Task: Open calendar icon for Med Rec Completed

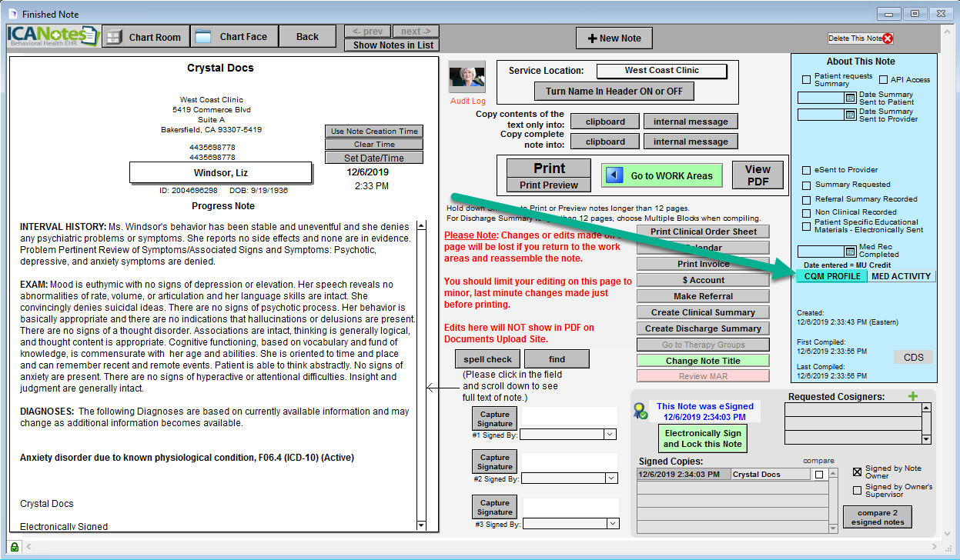Action: pyautogui.click(x=850, y=252)
